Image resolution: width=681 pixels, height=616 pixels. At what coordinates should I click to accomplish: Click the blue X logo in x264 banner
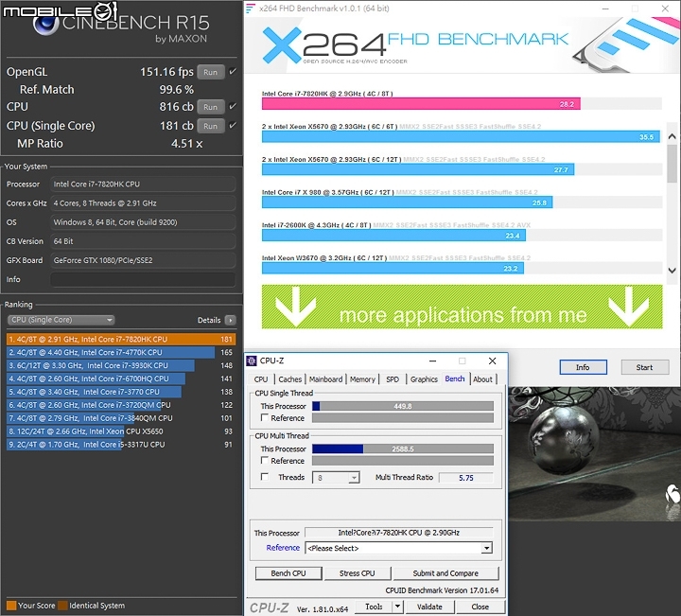282,45
